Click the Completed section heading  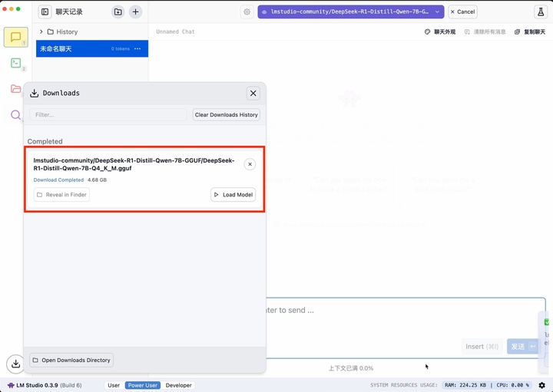coord(45,141)
